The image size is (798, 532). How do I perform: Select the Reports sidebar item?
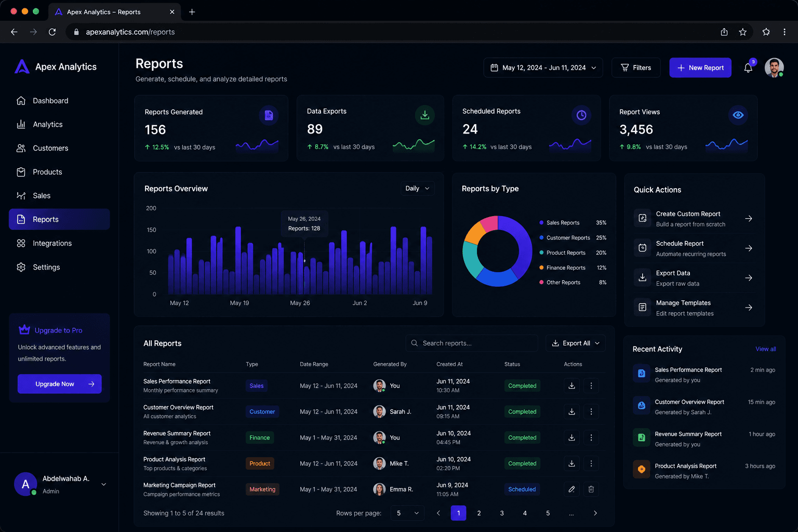click(x=59, y=219)
